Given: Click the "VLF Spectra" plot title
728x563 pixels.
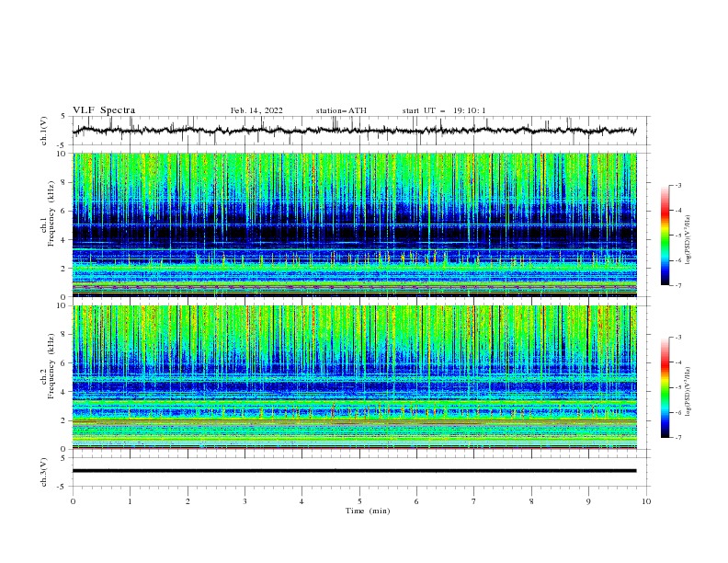Looking at the screenshot, I should (x=104, y=110).
